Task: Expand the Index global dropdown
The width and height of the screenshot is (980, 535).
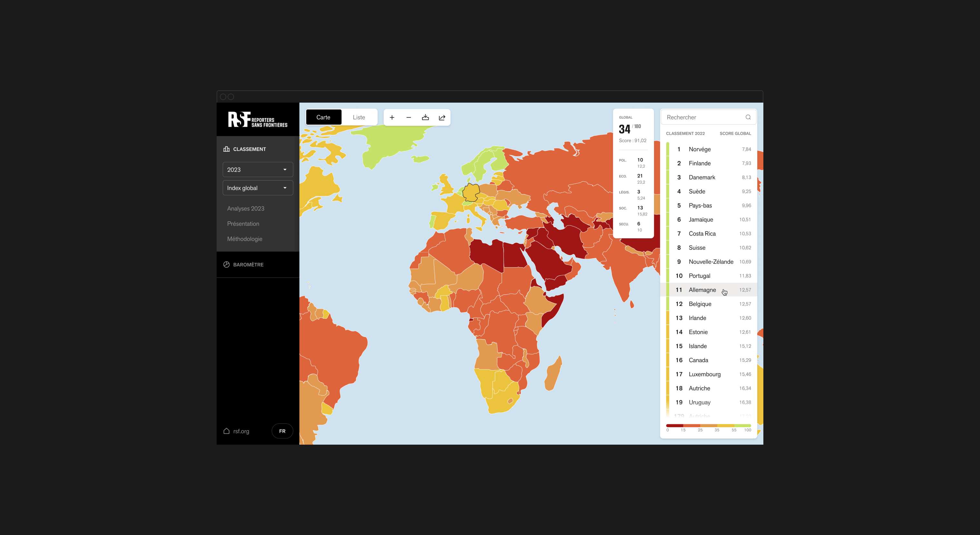Action: tap(256, 188)
